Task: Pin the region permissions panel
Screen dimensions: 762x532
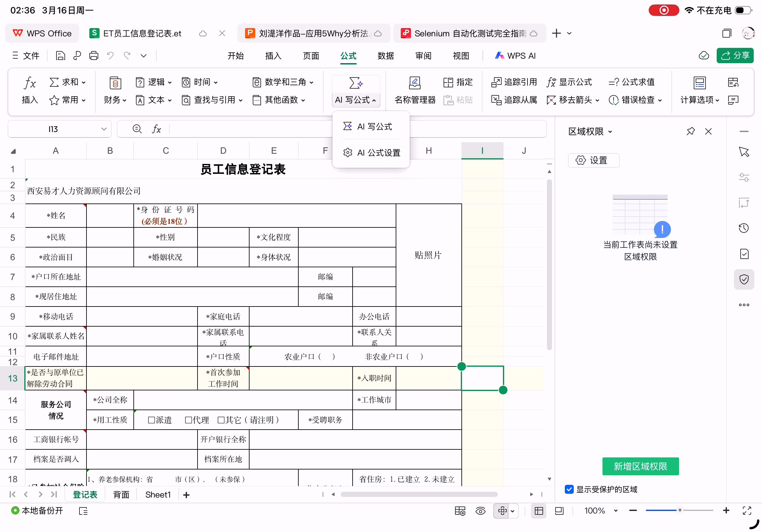Action: (x=690, y=131)
